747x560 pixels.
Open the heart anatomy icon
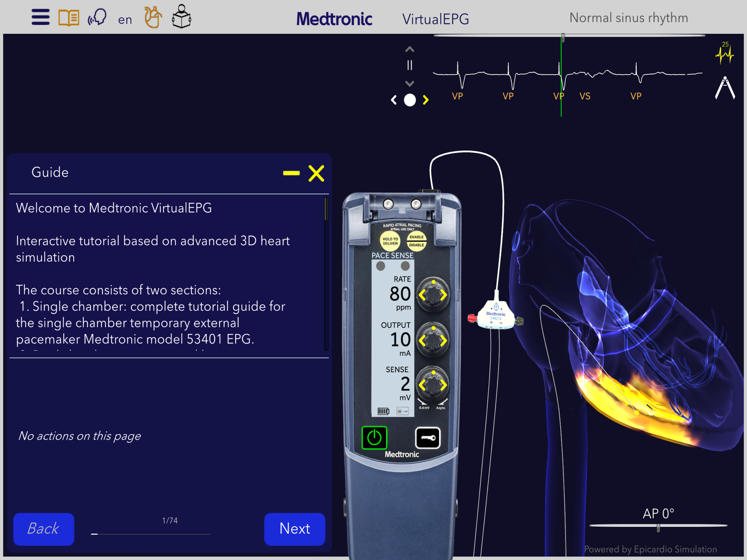coord(153,17)
